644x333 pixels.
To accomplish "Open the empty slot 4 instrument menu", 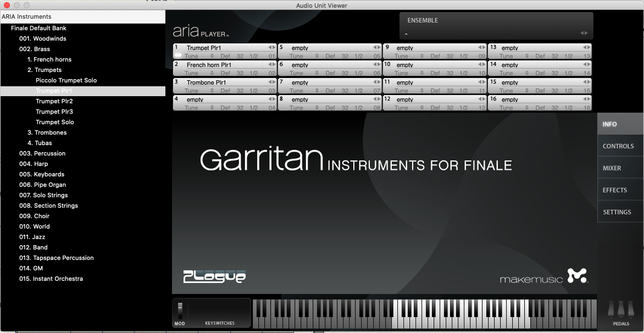I will (225, 99).
